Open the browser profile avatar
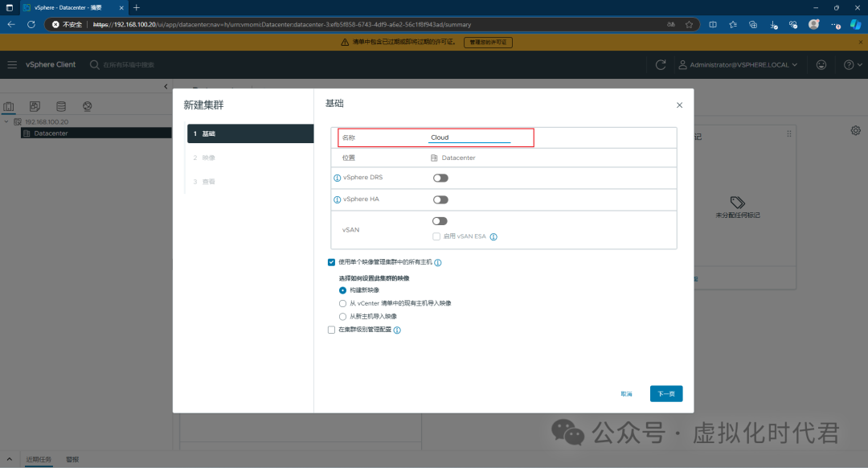 [x=813, y=24]
